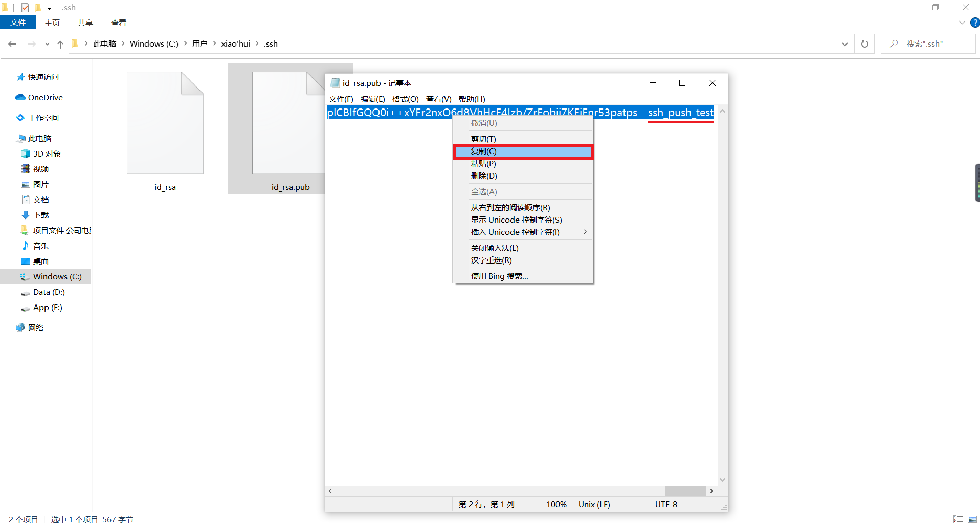The image size is (980, 525).
Task: Refresh the .ssh folder view
Action: click(x=865, y=44)
